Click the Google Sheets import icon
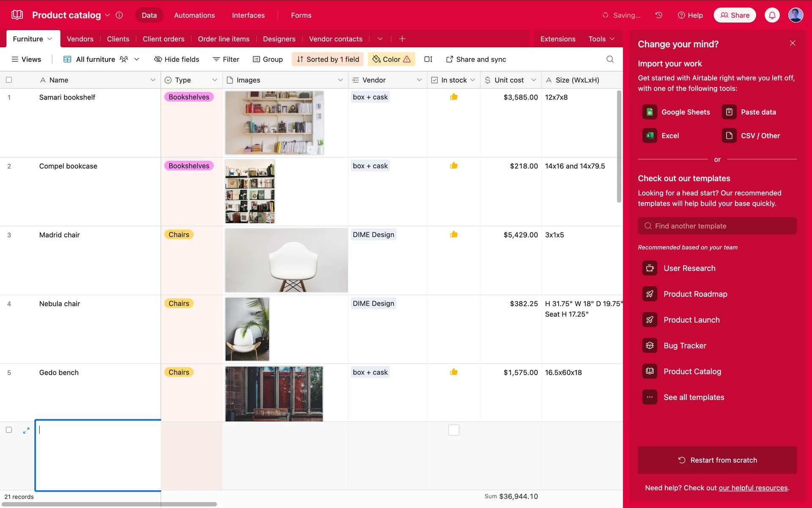The height and width of the screenshot is (508, 812). pos(650,112)
